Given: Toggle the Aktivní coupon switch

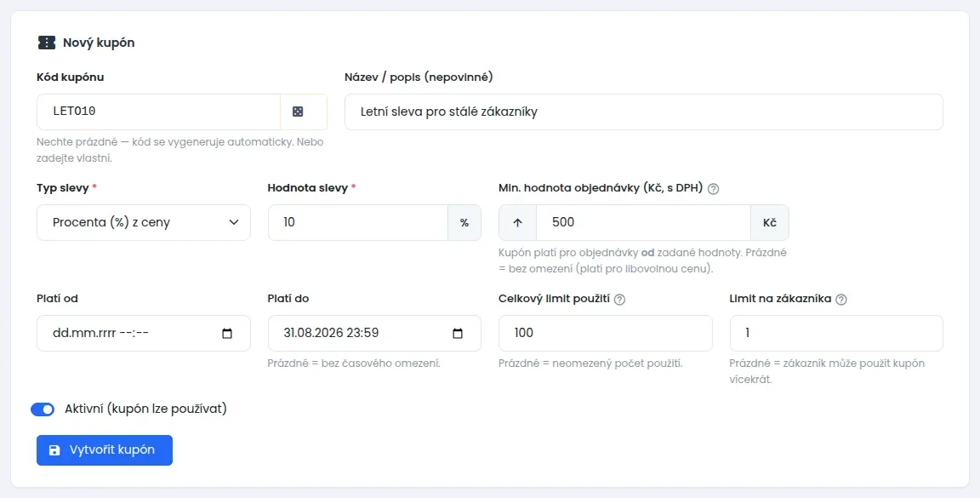Looking at the screenshot, I should coord(43,409).
